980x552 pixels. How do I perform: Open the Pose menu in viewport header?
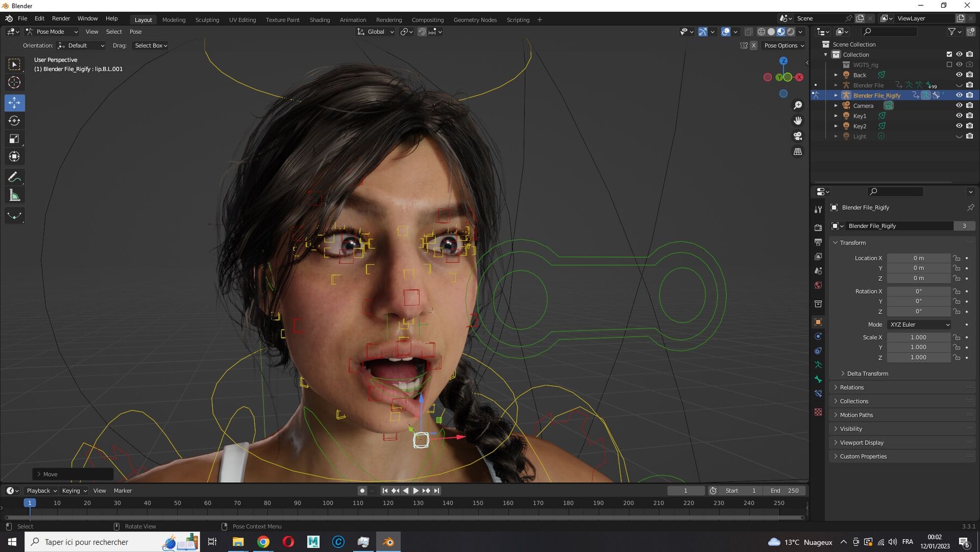point(136,32)
